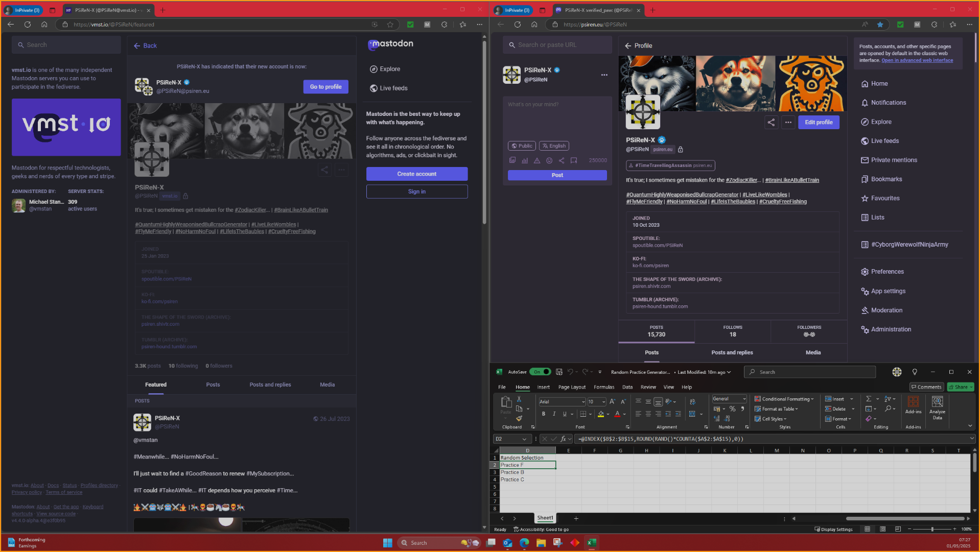Toggle Percent Style in Excel Number group

point(732,409)
